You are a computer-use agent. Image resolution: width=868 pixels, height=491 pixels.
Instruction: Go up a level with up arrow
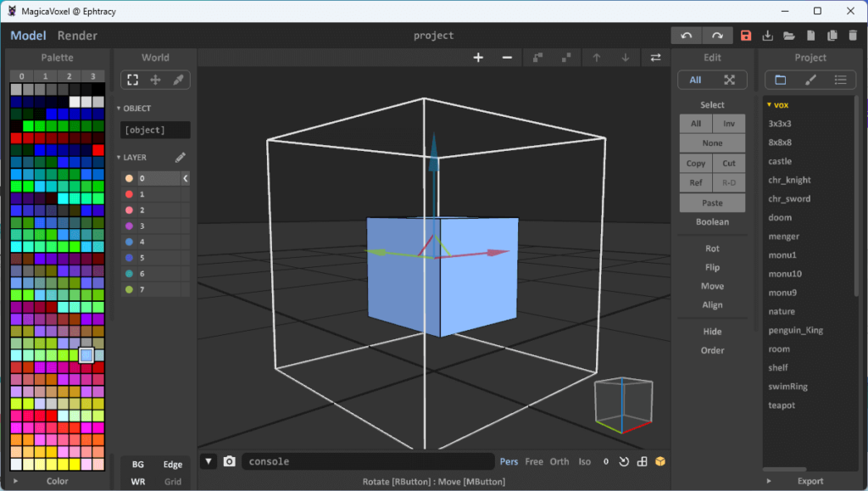[596, 58]
